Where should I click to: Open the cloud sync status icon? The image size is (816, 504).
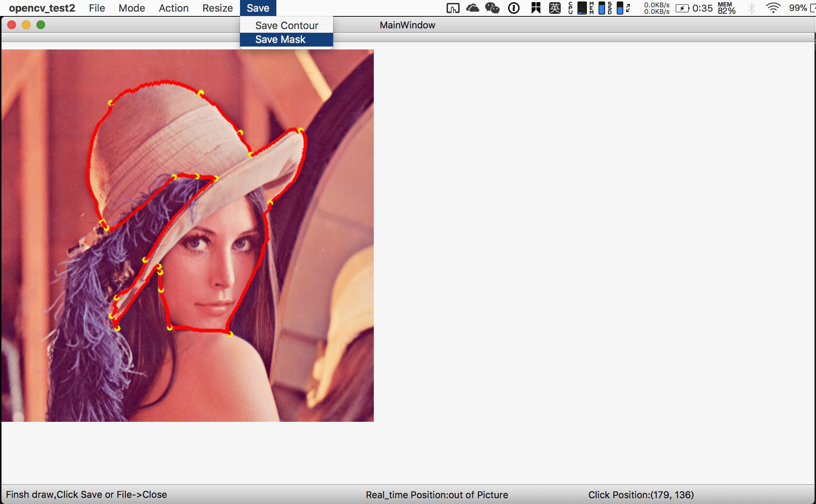coord(472,8)
